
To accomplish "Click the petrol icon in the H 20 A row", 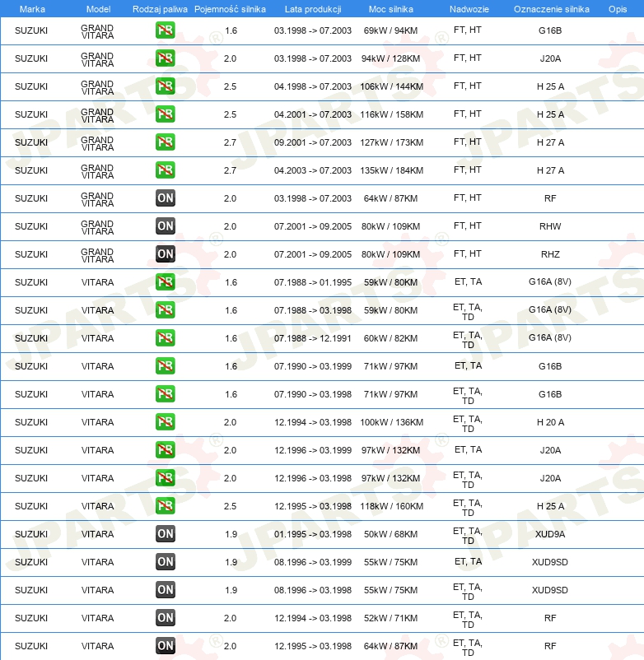I will [165, 422].
